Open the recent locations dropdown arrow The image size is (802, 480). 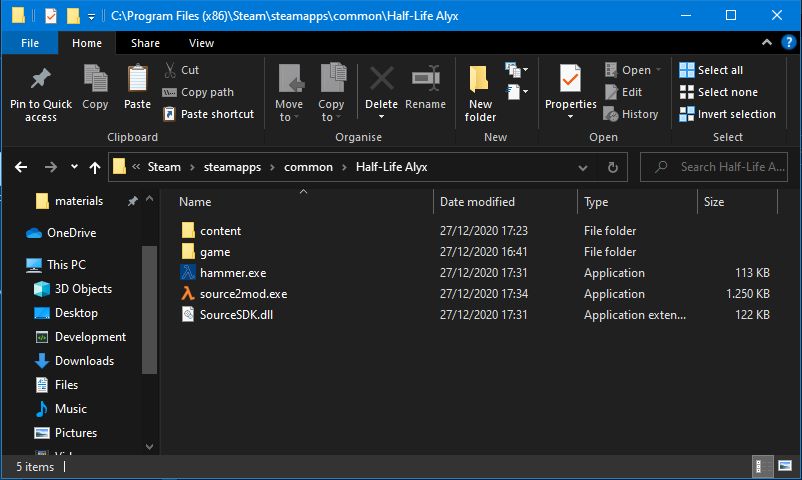[x=74, y=167]
